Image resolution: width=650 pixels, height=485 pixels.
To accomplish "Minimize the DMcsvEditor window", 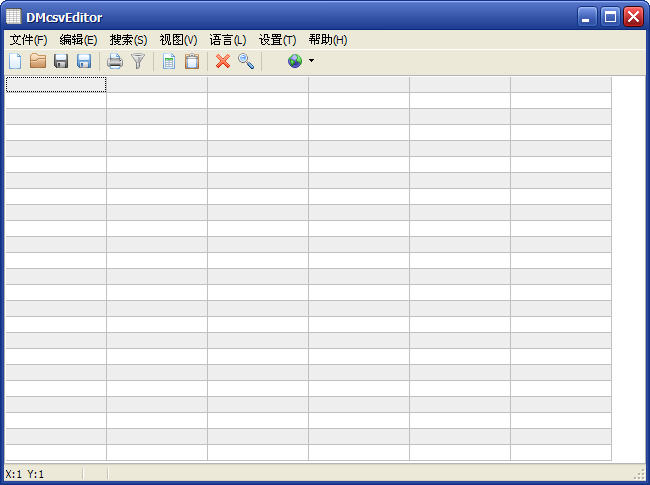I will pos(587,17).
